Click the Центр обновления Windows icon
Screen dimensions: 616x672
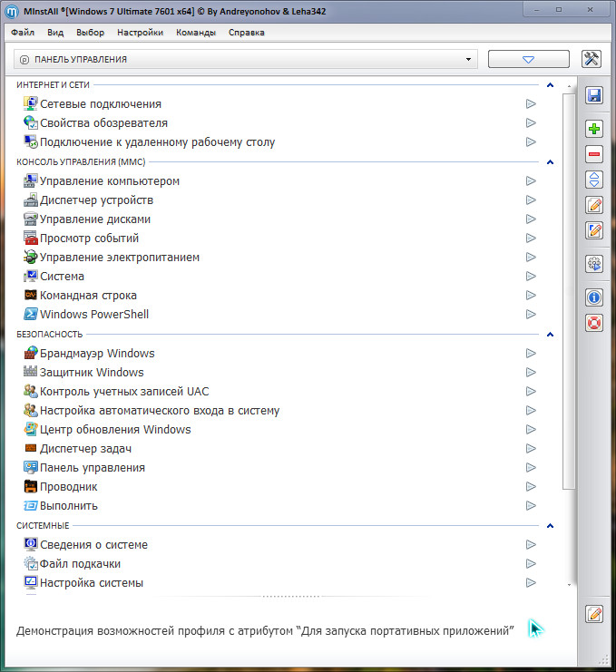point(31,429)
